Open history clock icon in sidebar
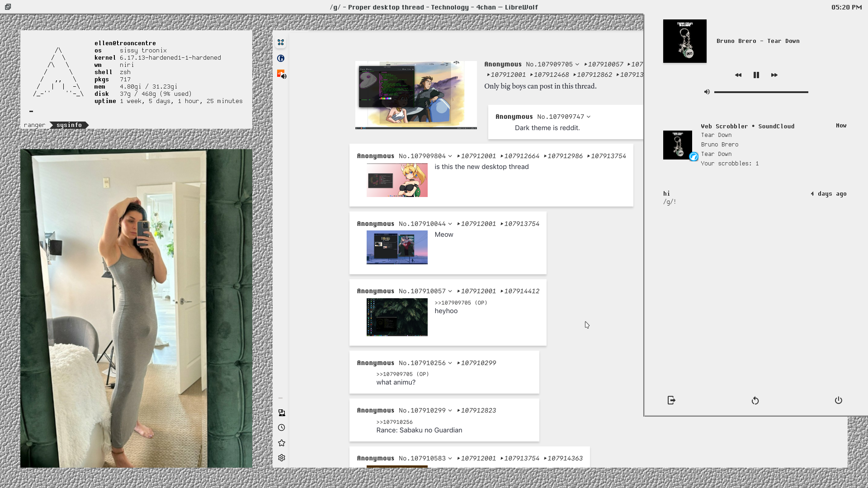The width and height of the screenshot is (868, 488). pos(282,427)
